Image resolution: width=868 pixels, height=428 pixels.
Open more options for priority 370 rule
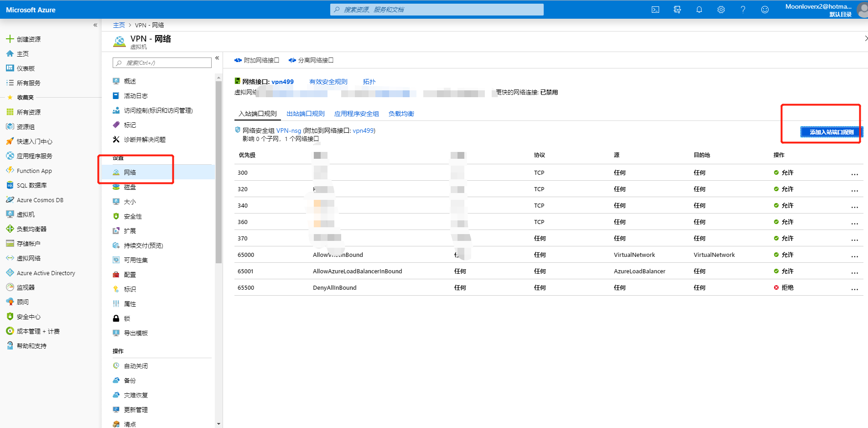click(x=854, y=239)
